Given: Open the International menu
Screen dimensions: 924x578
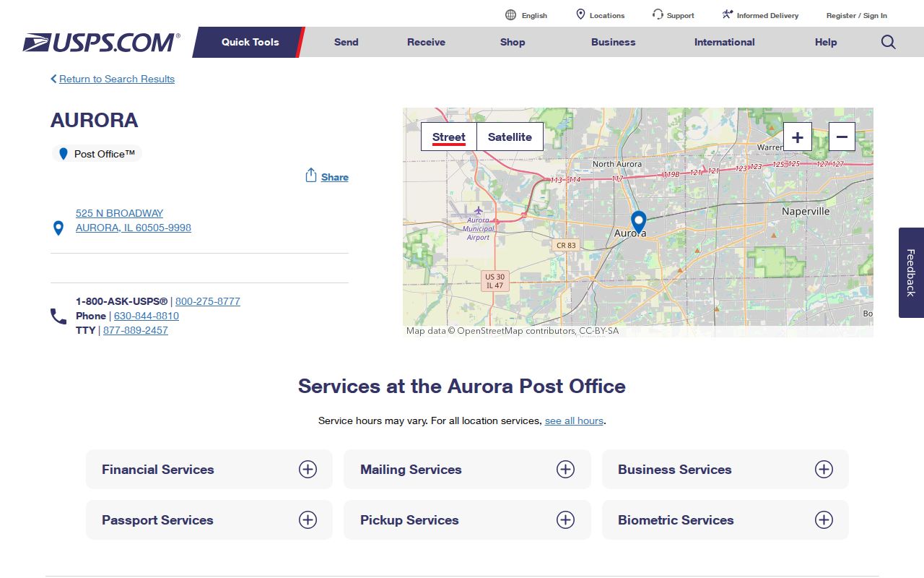Looking at the screenshot, I should click(x=725, y=42).
